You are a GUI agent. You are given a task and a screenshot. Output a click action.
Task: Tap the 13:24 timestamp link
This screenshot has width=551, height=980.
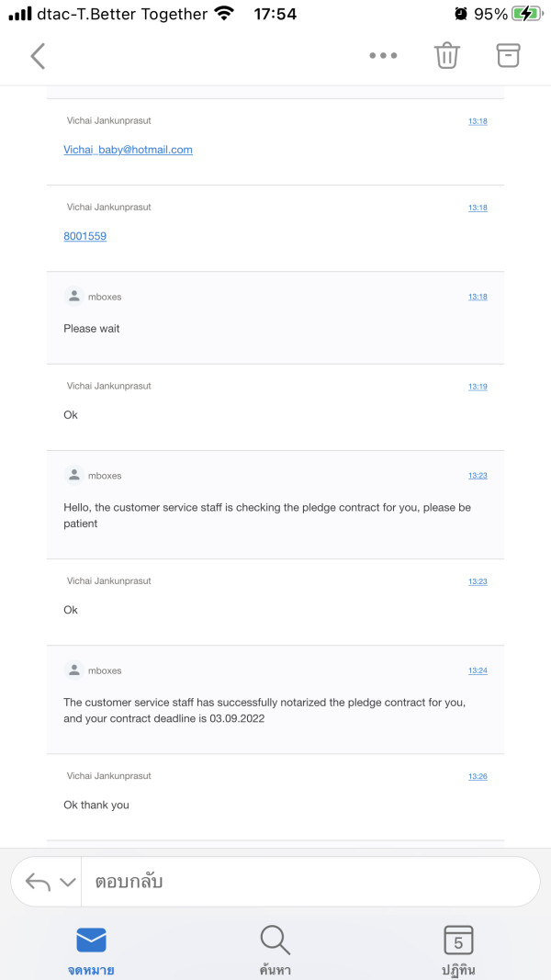tap(478, 671)
